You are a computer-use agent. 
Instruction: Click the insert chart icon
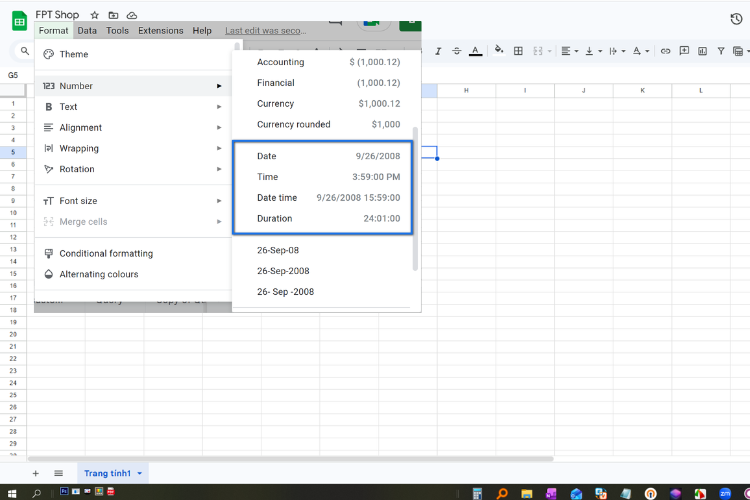(702, 51)
